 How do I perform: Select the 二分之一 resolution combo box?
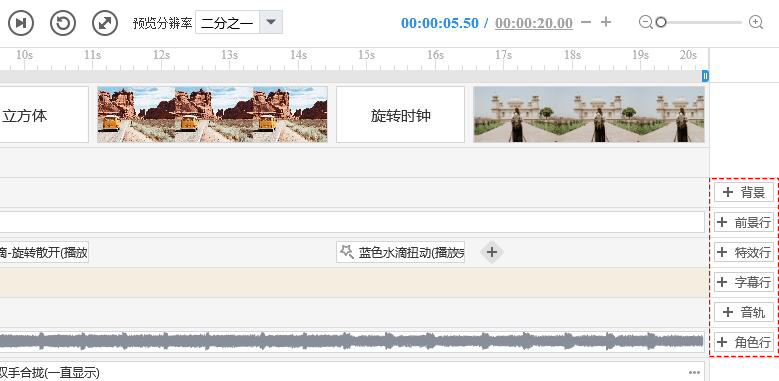click(x=239, y=22)
